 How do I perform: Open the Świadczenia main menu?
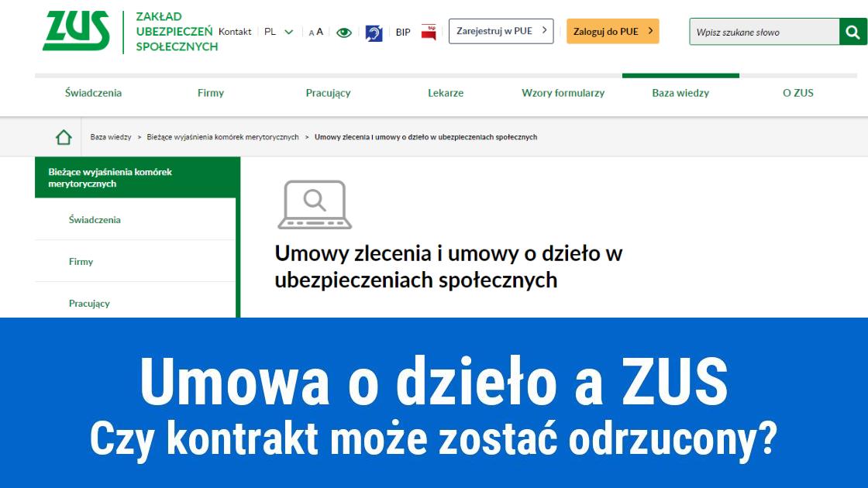[93, 93]
